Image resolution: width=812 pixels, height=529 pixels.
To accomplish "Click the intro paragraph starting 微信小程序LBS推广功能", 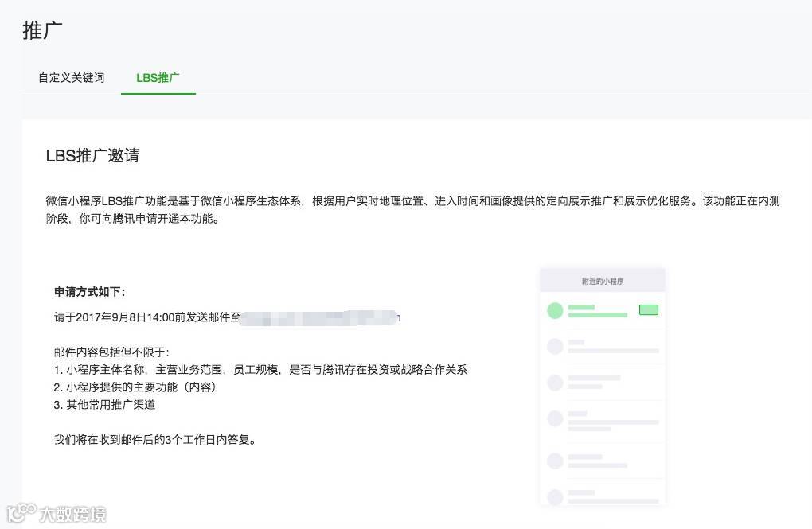I will click(x=412, y=210).
